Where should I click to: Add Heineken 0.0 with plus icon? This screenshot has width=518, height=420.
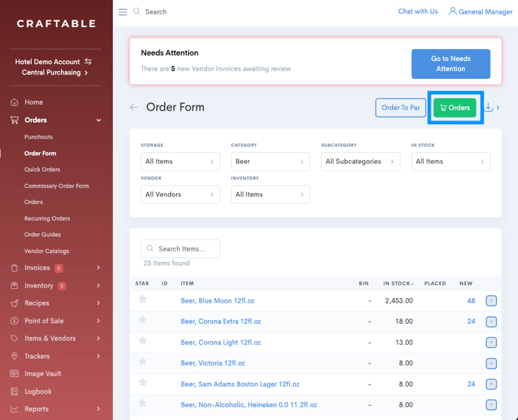(x=491, y=405)
